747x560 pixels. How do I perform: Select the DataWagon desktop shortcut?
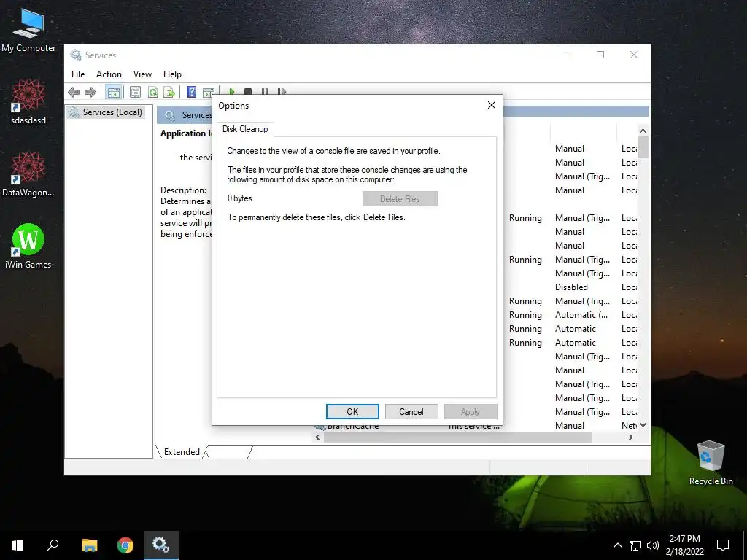pos(28,174)
